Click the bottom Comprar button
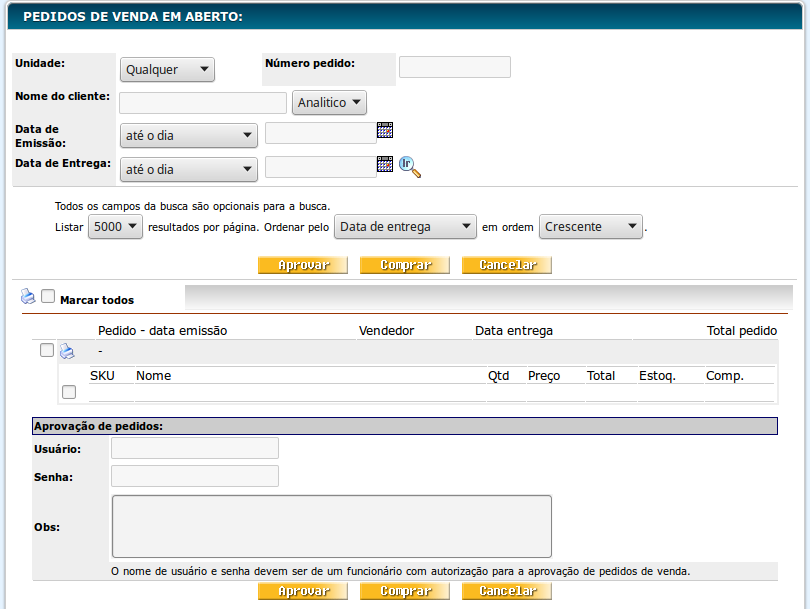810x609 pixels. click(405, 592)
